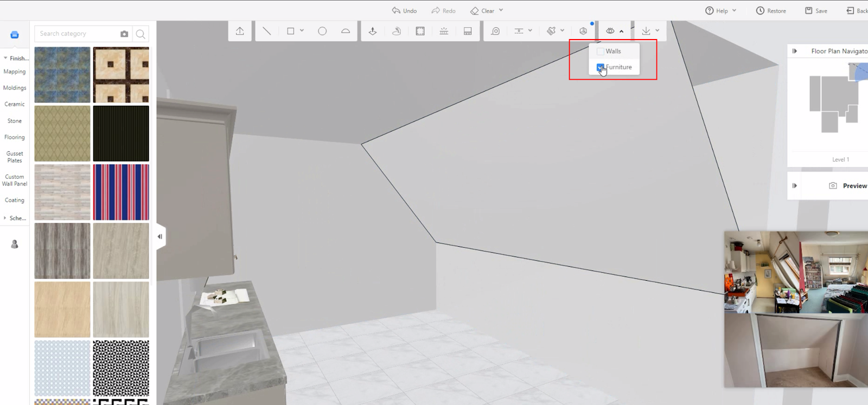Tick the Walls checkbox
The image size is (868, 405).
coord(600,52)
